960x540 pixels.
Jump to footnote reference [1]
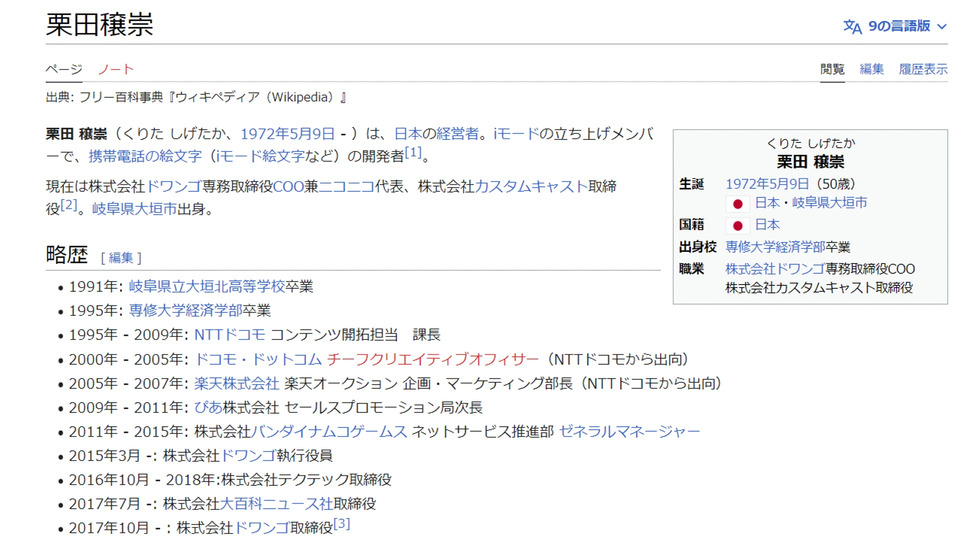tap(413, 152)
